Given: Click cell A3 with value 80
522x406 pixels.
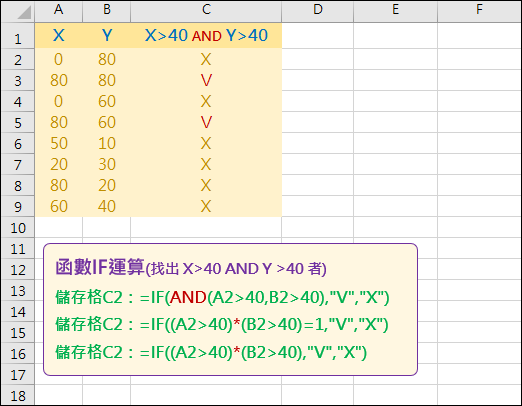Looking at the screenshot, I should coord(59,80).
